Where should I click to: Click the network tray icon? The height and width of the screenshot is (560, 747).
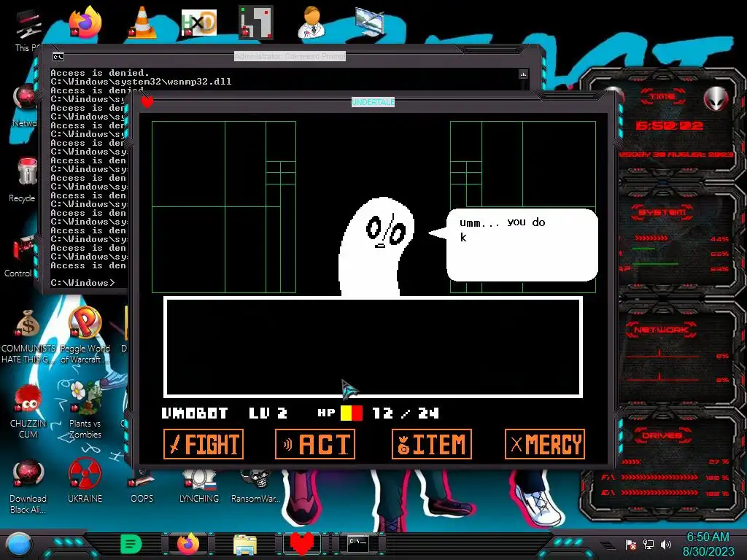(x=649, y=544)
